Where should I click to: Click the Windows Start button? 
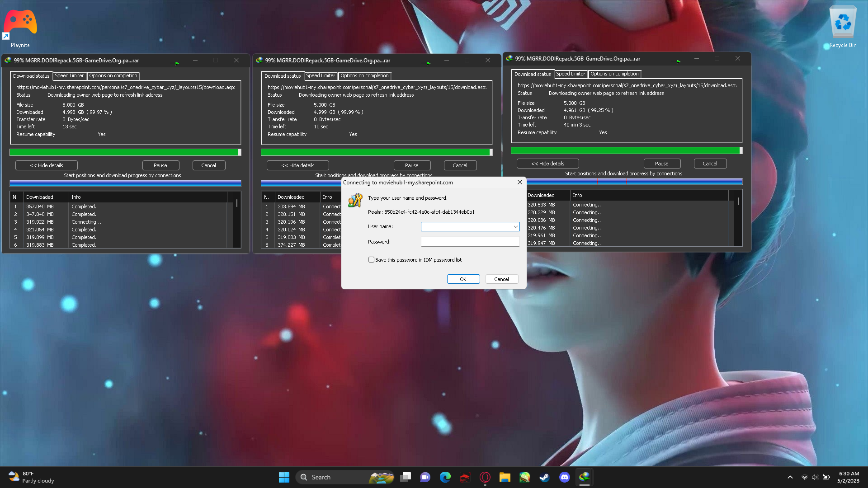tap(284, 477)
